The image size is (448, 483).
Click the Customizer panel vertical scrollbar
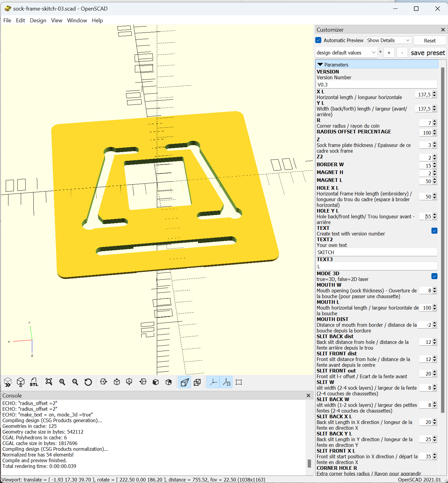443,240
